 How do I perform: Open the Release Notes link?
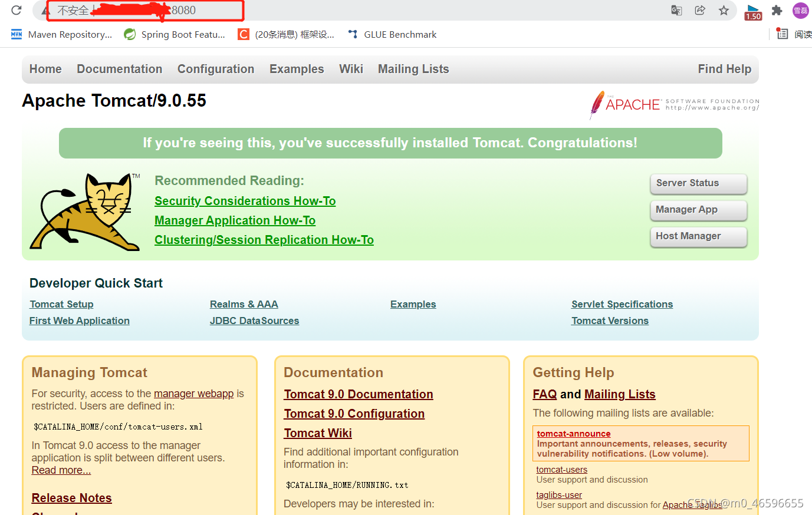coord(72,498)
